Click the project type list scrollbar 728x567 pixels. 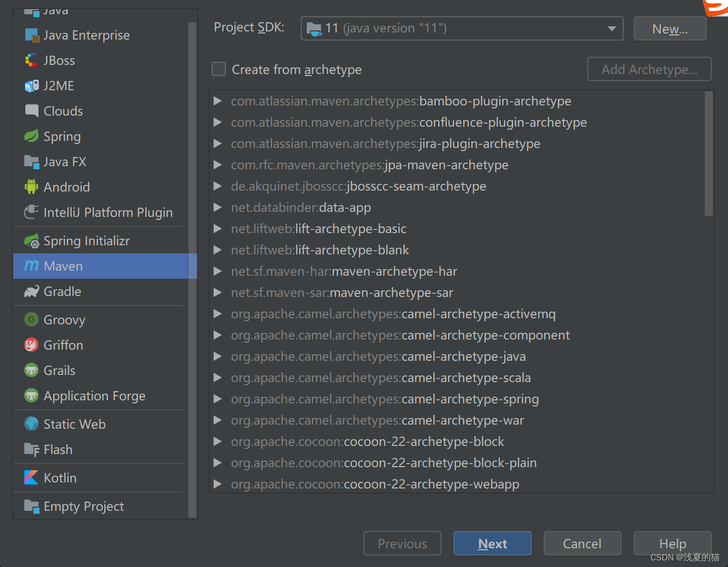192,270
